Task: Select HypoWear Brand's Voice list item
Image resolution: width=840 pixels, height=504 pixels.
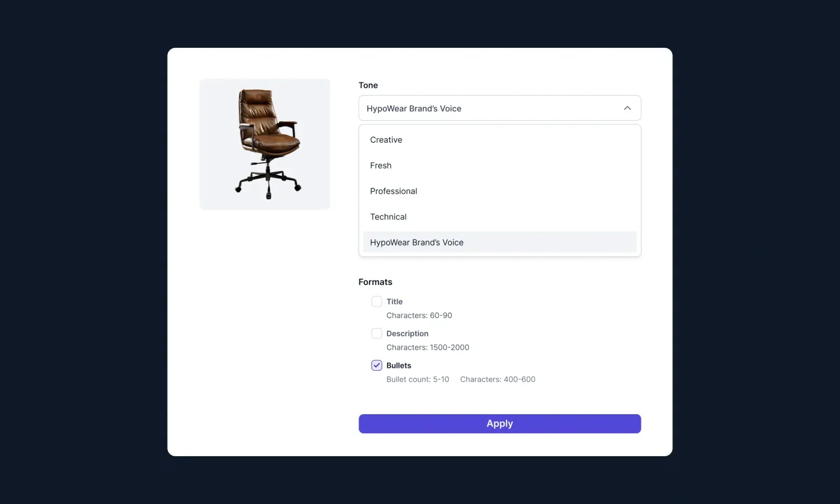Action: 499,242
